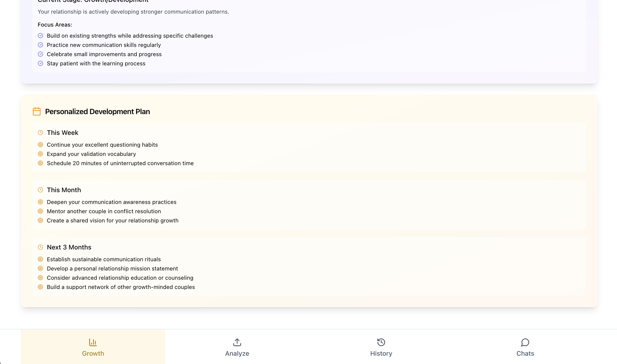Toggle check for Practice new communication skills
The width and height of the screenshot is (617, 364).
click(40, 45)
